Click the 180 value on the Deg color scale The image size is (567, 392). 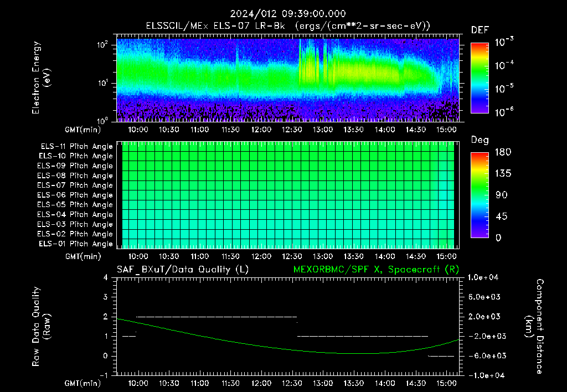[x=503, y=152]
